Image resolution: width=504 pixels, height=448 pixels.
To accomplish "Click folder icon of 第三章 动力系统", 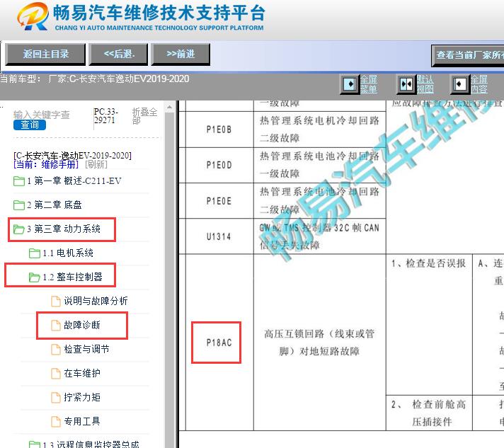I will click(19, 229).
